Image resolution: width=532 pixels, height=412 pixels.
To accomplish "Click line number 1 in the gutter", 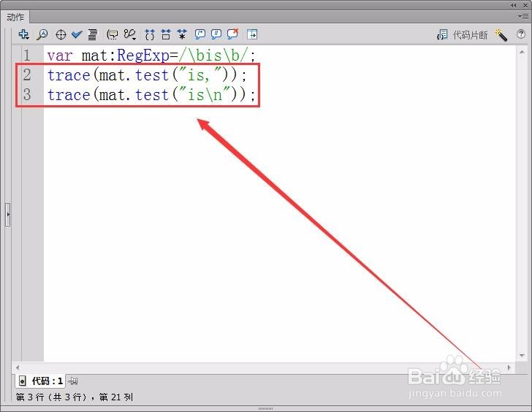I will click(27, 56).
